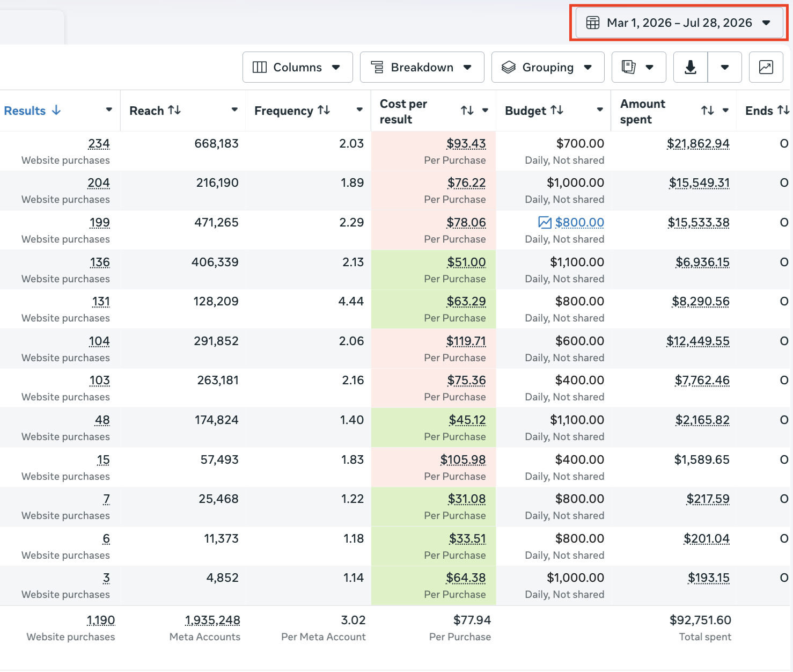793x672 pixels.
Task: Click the calendar icon in date selector
Action: (593, 23)
